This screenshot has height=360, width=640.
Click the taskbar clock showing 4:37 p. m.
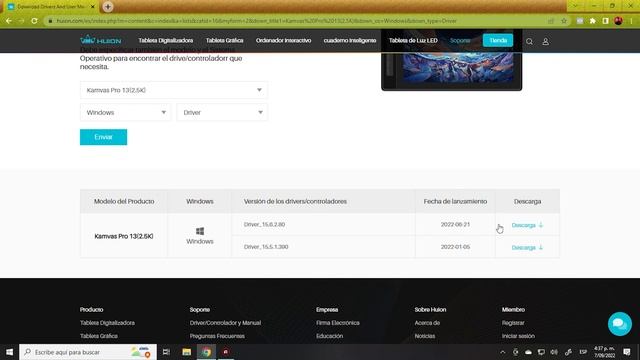(604, 352)
